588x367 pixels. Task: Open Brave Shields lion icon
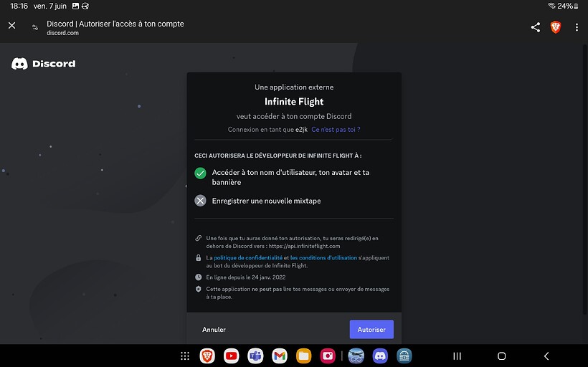[556, 27]
